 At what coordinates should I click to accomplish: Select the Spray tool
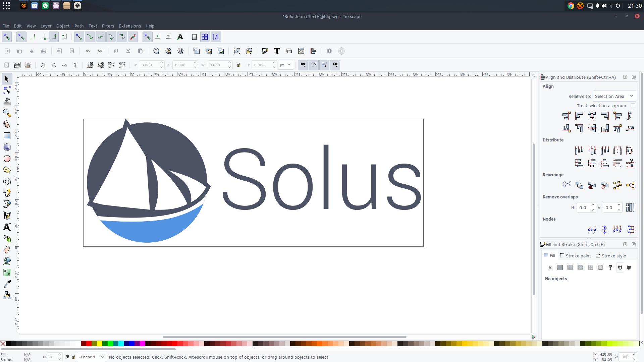(x=7, y=238)
